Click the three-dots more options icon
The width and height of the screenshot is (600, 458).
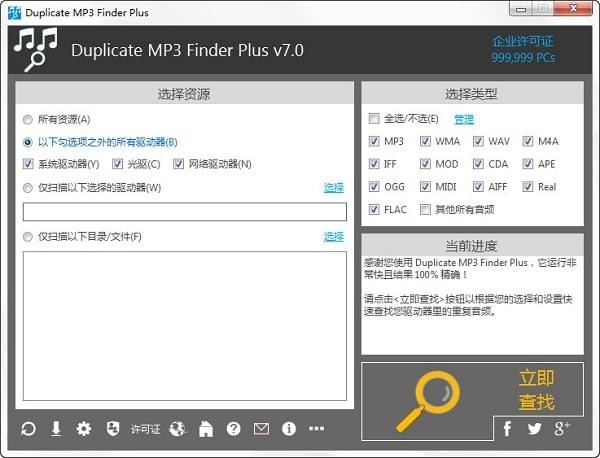[317, 429]
